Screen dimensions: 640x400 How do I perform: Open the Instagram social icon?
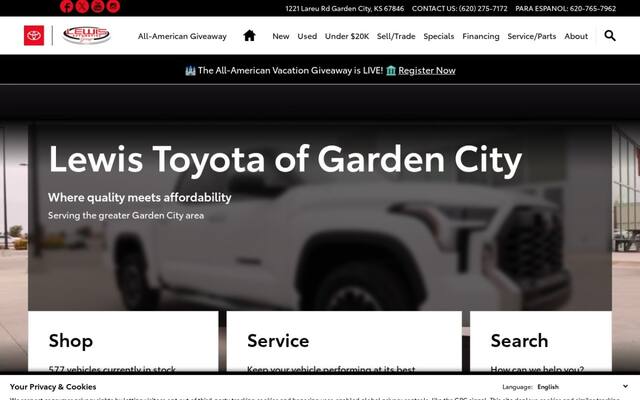coord(113,6)
